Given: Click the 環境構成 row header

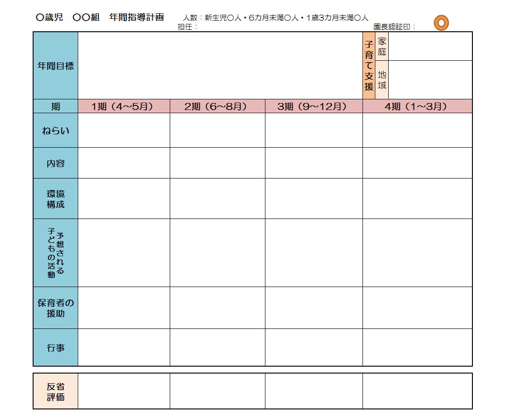Looking at the screenshot, I should click(x=56, y=199).
